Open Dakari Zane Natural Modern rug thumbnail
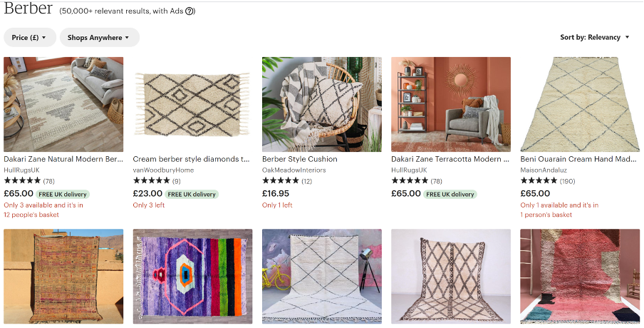Screen dimensions: 644x328 pos(63,104)
